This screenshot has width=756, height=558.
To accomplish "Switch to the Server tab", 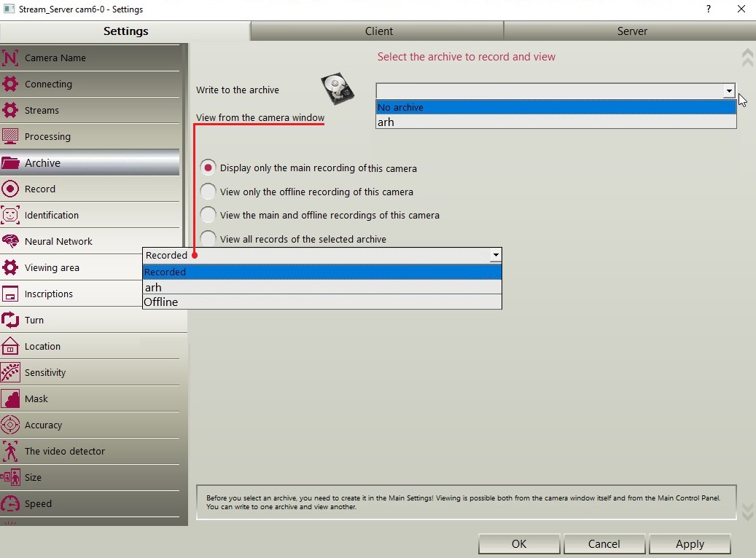I will pos(631,31).
